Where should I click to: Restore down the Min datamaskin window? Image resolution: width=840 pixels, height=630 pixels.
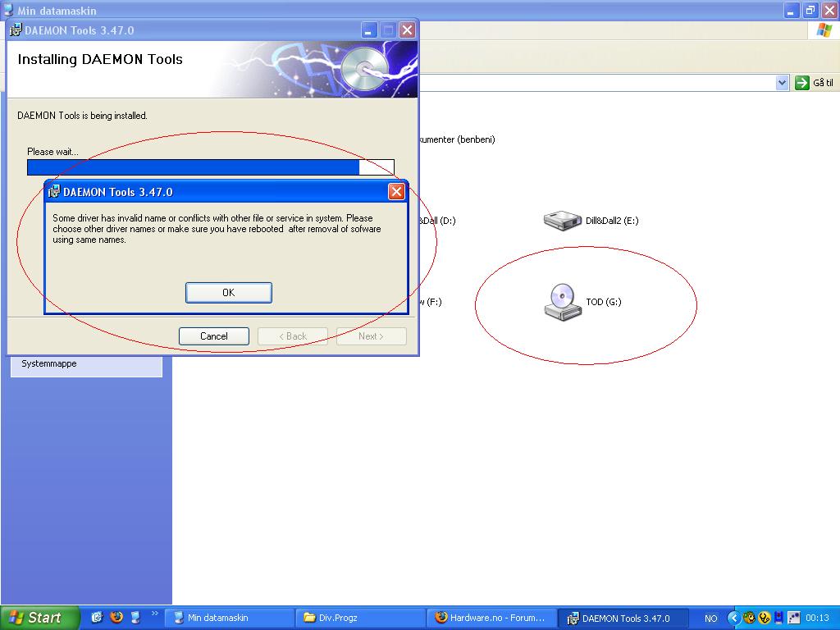click(810, 10)
